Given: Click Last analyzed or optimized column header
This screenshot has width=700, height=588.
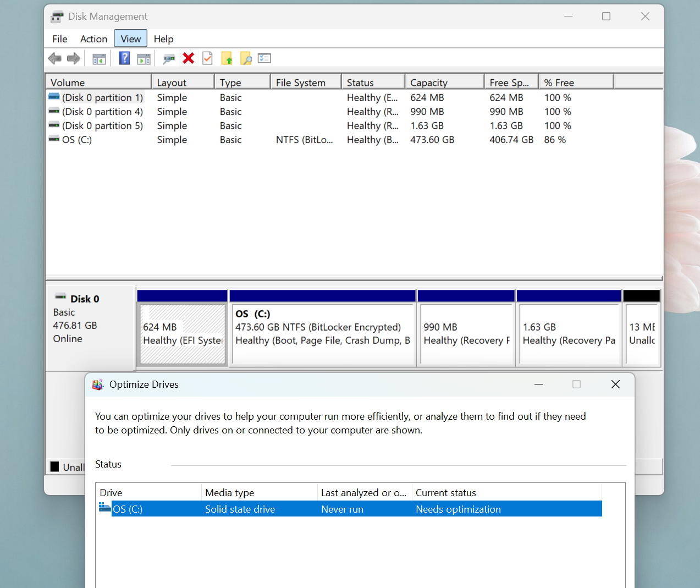Looking at the screenshot, I should click(365, 492).
